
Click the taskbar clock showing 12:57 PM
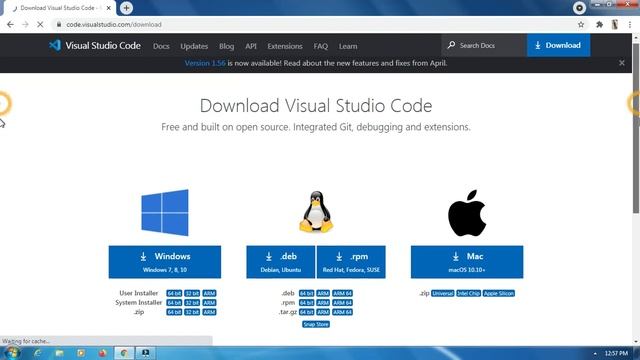click(616, 353)
